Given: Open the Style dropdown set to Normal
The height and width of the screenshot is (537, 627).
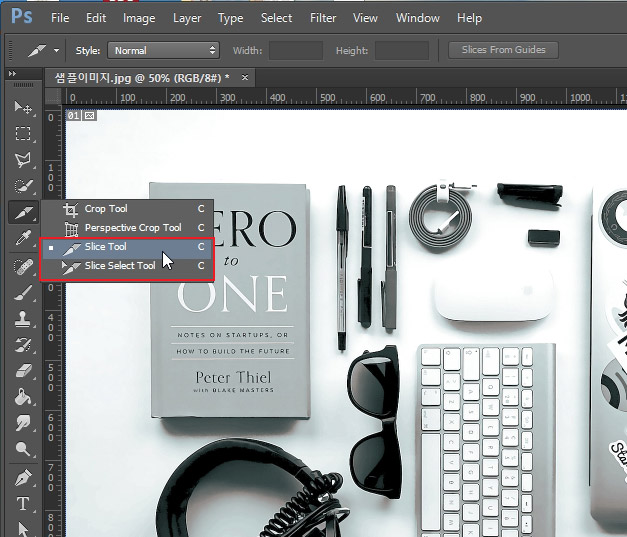Looking at the screenshot, I should pyautogui.click(x=163, y=50).
